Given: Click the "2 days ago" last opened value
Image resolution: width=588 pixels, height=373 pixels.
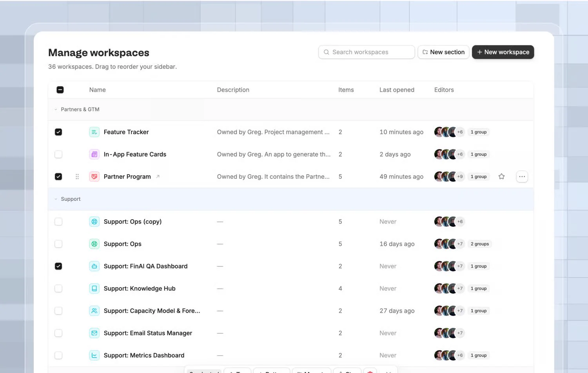Looking at the screenshot, I should coord(395,155).
